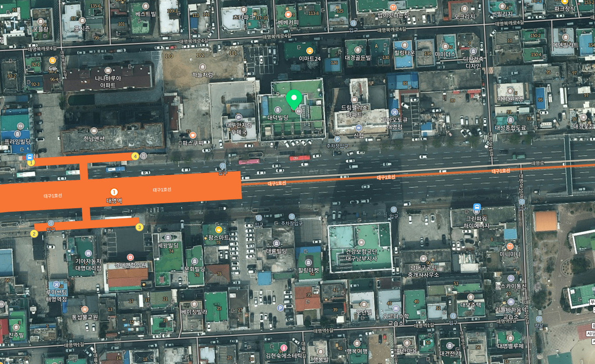Screen dimensions: 595x364
Task: Click the 신협 bank icon
Action: point(359,128)
